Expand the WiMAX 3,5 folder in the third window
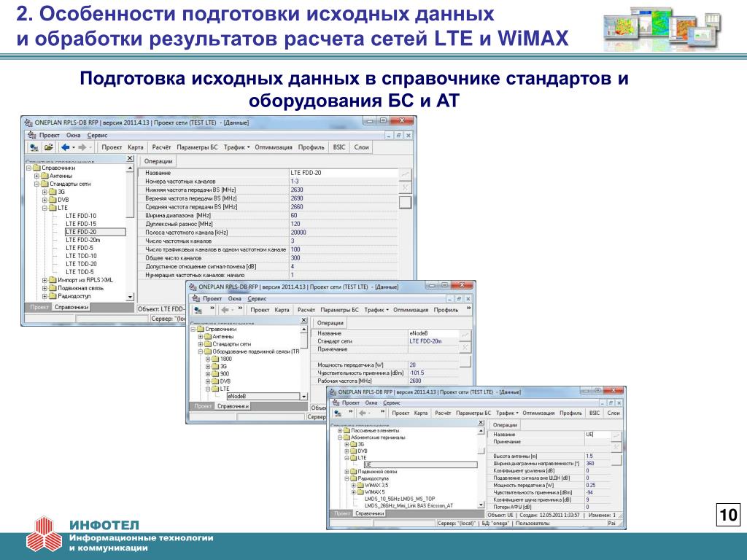This screenshot has height=560, width=747. click(354, 485)
